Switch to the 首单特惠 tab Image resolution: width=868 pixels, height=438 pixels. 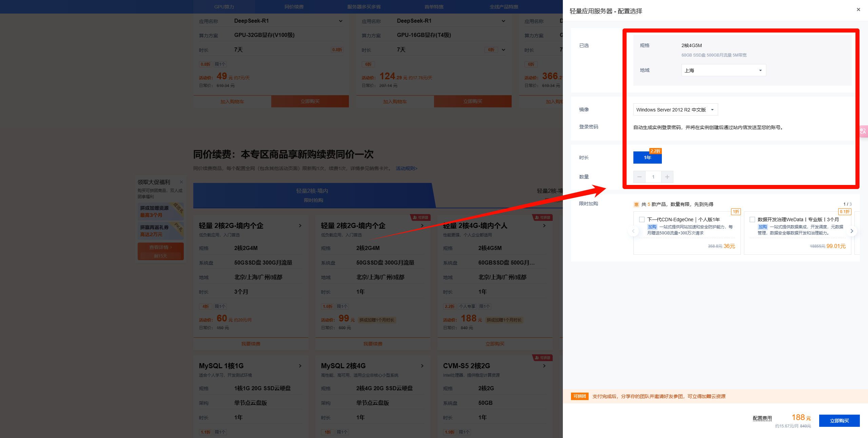[x=434, y=6]
